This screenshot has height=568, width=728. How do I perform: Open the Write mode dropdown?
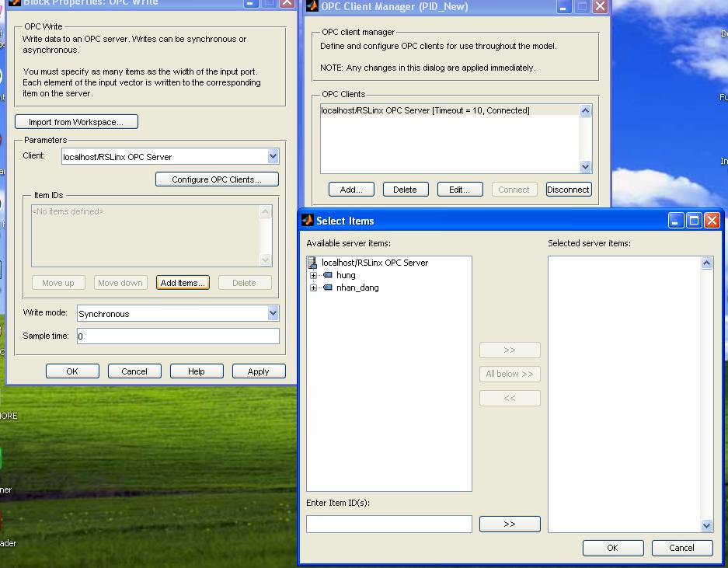[273, 313]
